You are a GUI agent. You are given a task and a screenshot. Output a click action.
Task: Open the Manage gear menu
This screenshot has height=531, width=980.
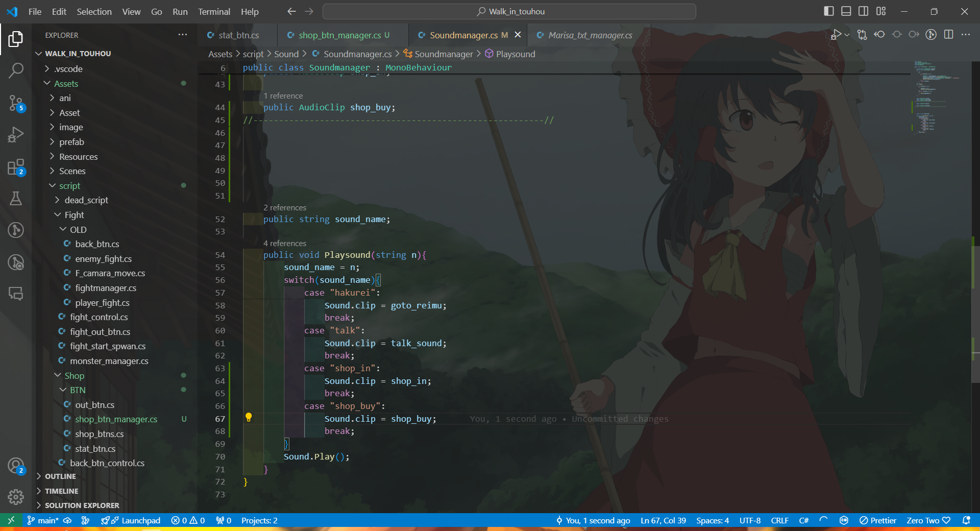point(16,497)
